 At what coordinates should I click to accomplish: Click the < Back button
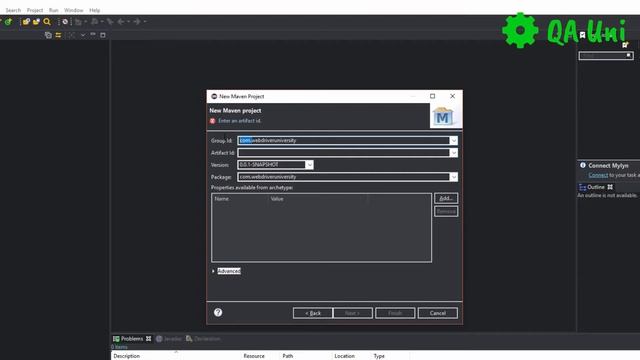click(313, 313)
